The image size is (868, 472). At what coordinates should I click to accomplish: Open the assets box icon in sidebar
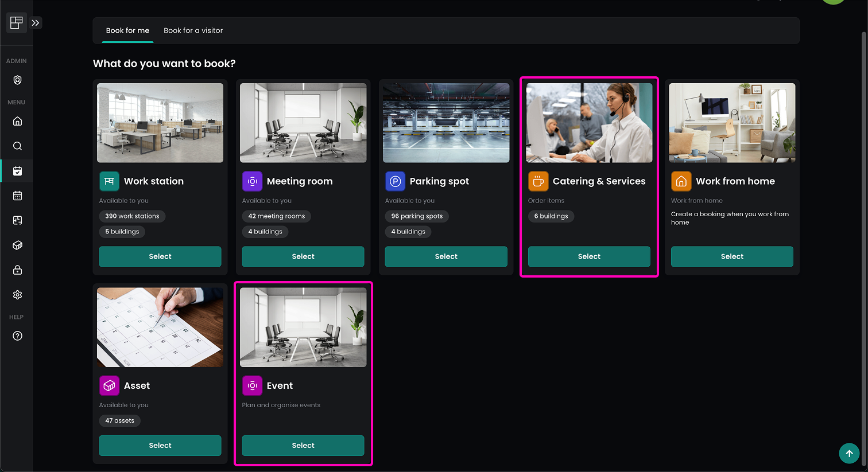click(x=17, y=245)
